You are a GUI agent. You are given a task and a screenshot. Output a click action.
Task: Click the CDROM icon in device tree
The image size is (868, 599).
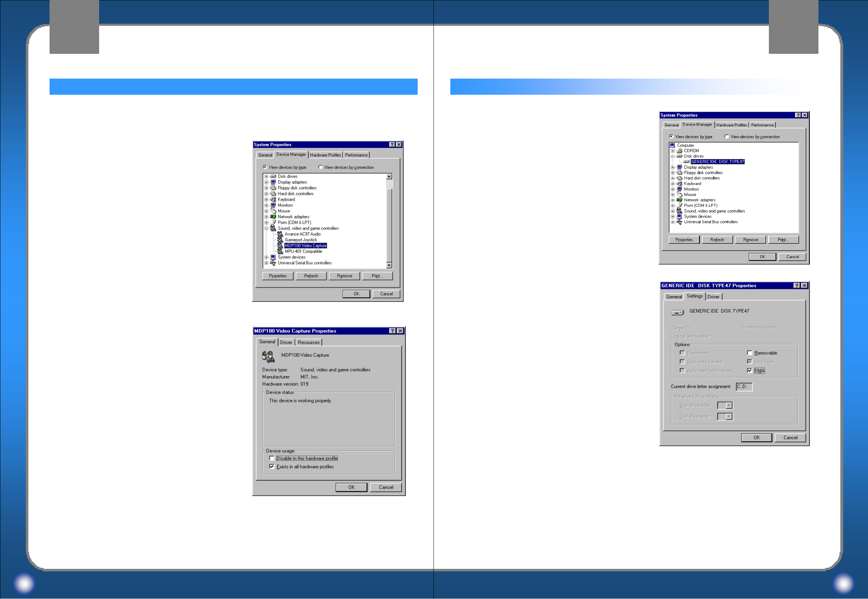coord(679,151)
